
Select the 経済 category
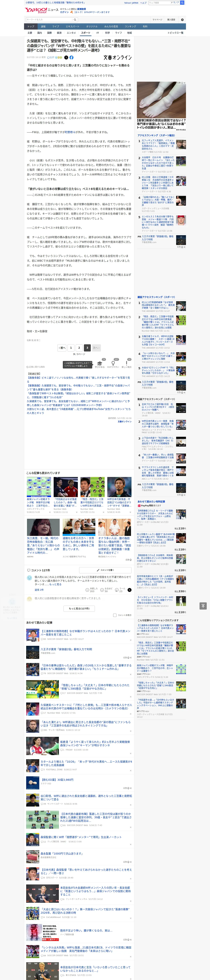click(x=59, y=33)
